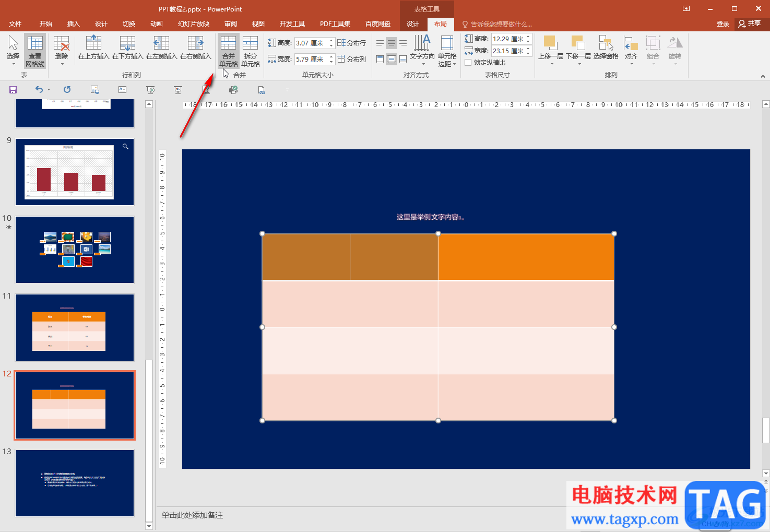The width and height of the screenshot is (770, 532).
Task: Switch to the 幻灯片放映 tab
Action: [x=194, y=24]
